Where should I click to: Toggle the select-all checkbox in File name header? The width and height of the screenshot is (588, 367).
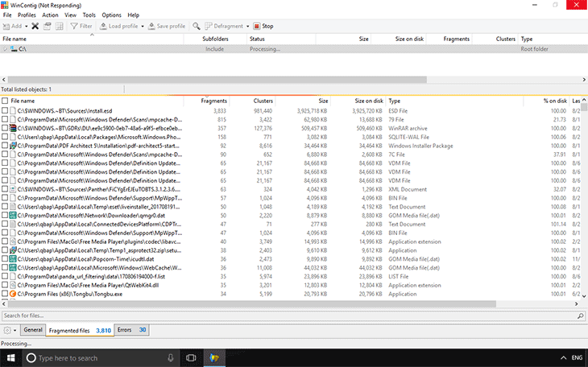[x=5, y=101]
